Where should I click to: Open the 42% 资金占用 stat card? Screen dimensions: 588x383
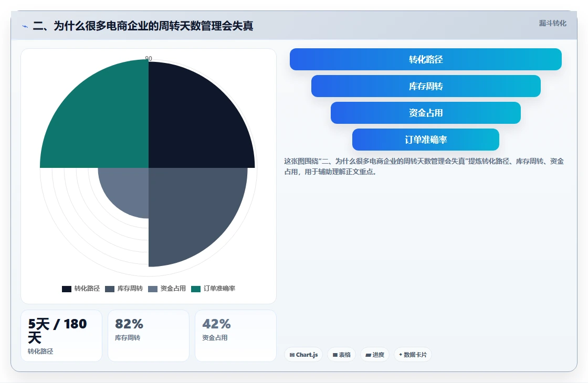236,336
